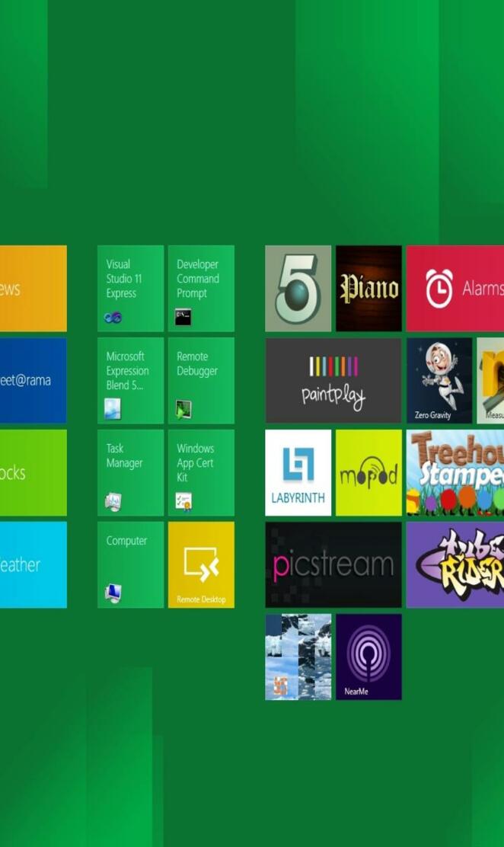
Task: Open the partially visible Measure tile
Action: (490, 380)
